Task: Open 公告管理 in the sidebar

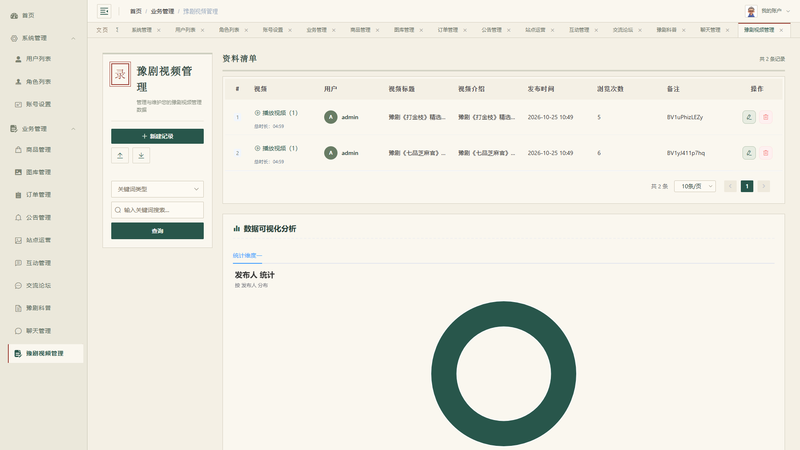Action: (x=34, y=217)
